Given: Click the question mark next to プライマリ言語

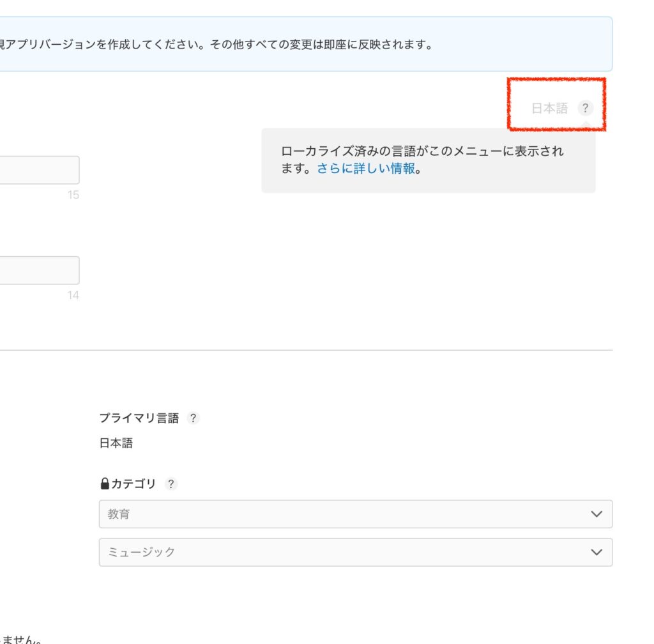Looking at the screenshot, I should (193, 418).
